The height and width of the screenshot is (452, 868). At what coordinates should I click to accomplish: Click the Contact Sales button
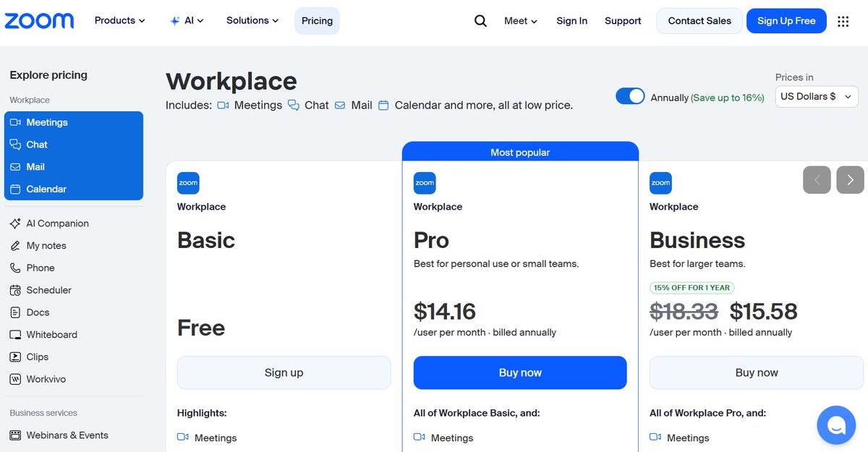click(x=699, y=21)
